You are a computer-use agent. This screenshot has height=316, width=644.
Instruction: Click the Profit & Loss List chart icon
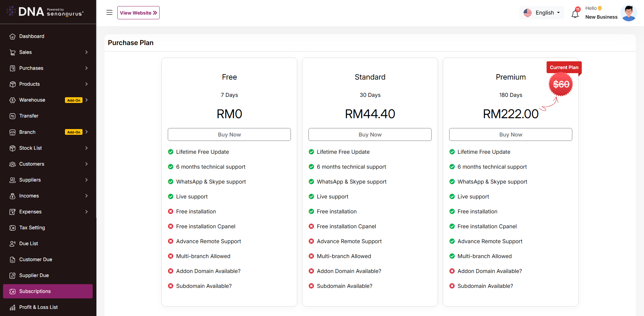click(13, 308)
